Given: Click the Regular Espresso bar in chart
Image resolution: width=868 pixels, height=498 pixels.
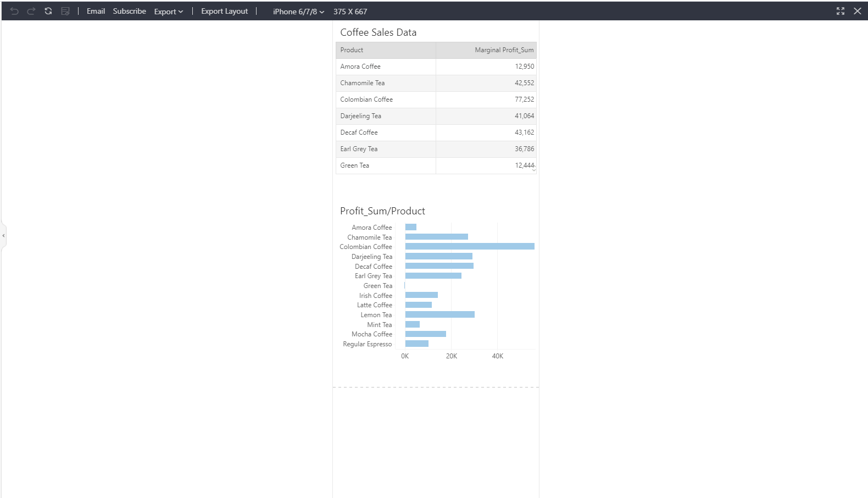Looking at the screenshot, I should click(x=417, y=344).
